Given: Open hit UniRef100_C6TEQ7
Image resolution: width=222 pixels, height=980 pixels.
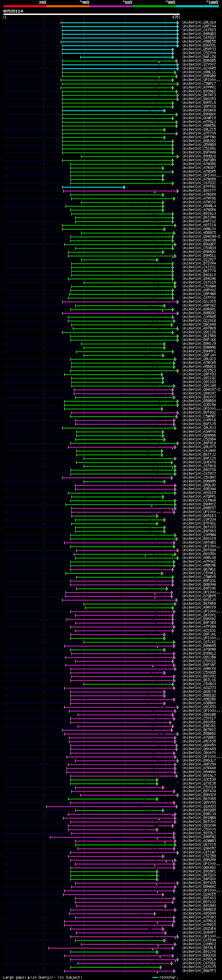Looking at the screenshot, I should (199, 38).
